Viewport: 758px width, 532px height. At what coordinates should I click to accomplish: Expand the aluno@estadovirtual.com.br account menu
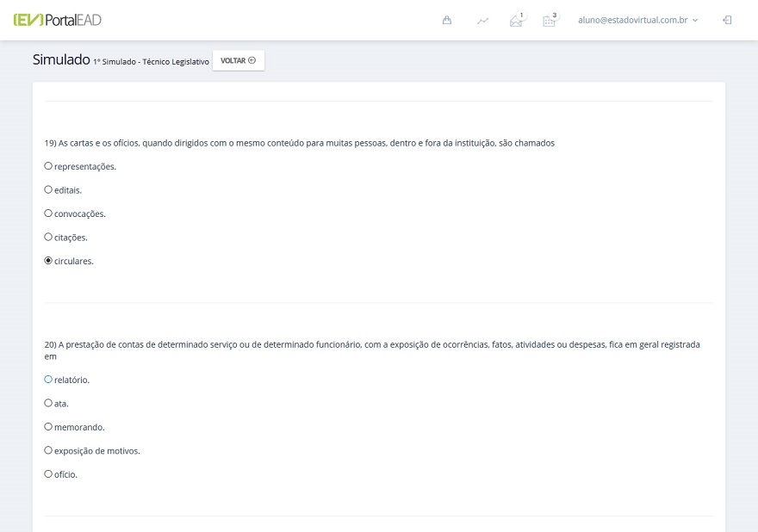pyautogui.click(x=637, y=20)
